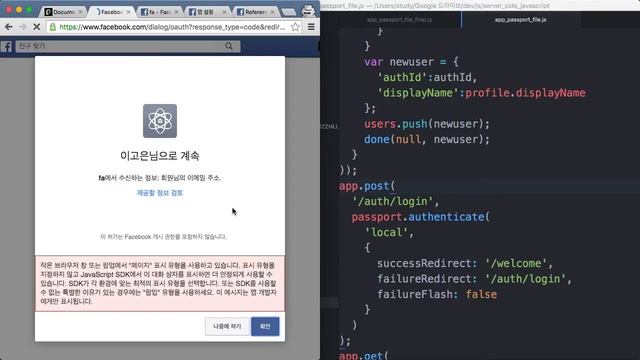Click the failureRedirect: '/auth/login' line
Viewport: 640px width, 360px height.
[475, 279]
